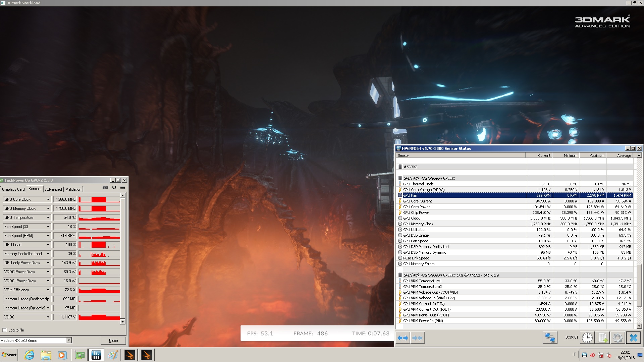Click the Current column header in HWiNFO
644x362 pixels.
(x=539, y=156)
